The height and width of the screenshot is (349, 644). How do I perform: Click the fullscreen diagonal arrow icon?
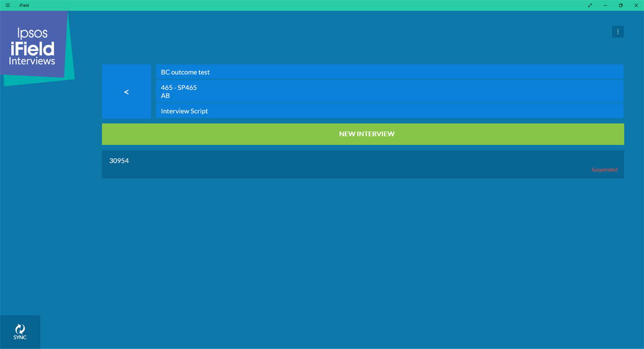coord(590,5)
